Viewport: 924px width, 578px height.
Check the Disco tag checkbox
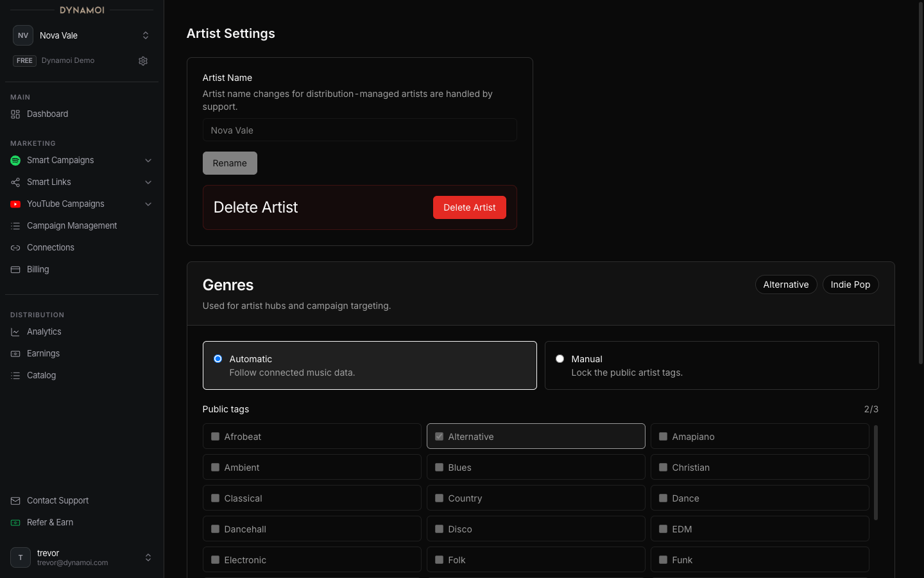pos(440,529)
